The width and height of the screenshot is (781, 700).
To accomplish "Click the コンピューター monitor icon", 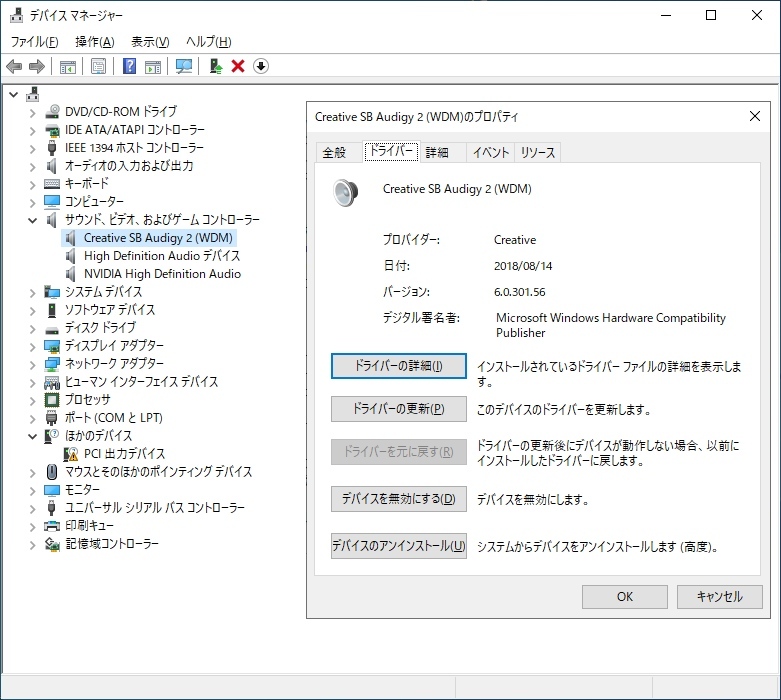I will click(52, 201).
